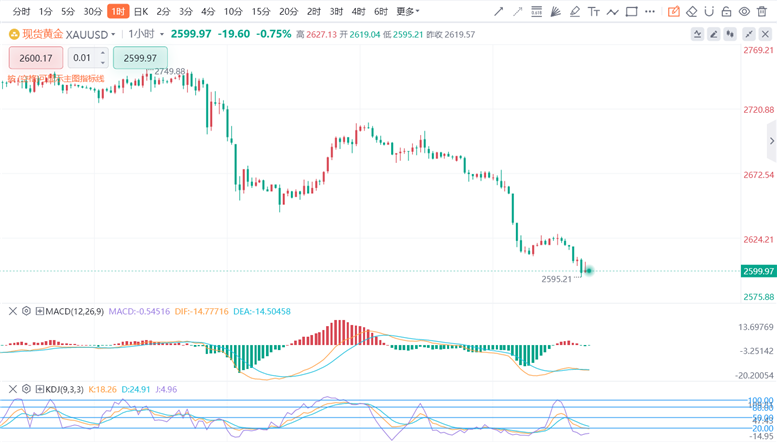Select the active 1时 timeframe tab
The height and width of the screenshot is (444, 777).
(x=118, y=11)
